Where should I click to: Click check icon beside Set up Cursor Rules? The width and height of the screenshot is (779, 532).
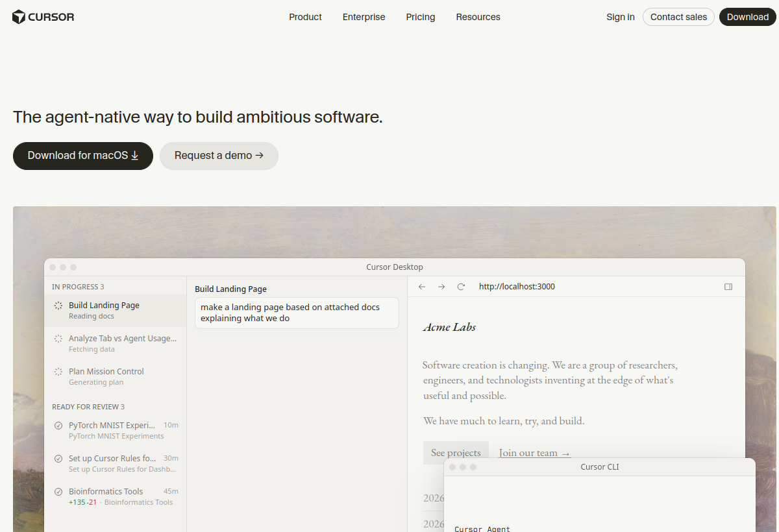[58, 459]
